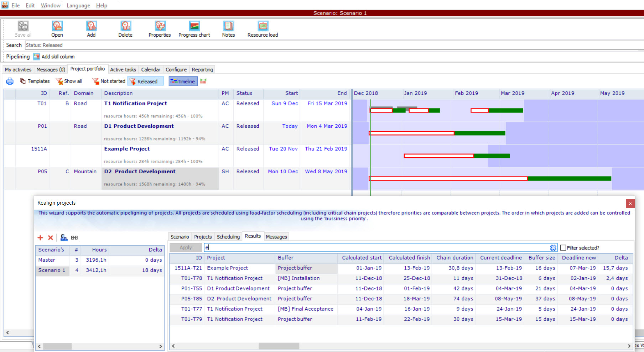Click the user icon in scenario toolbar
644x352 pixels.
tap(64, 238)
